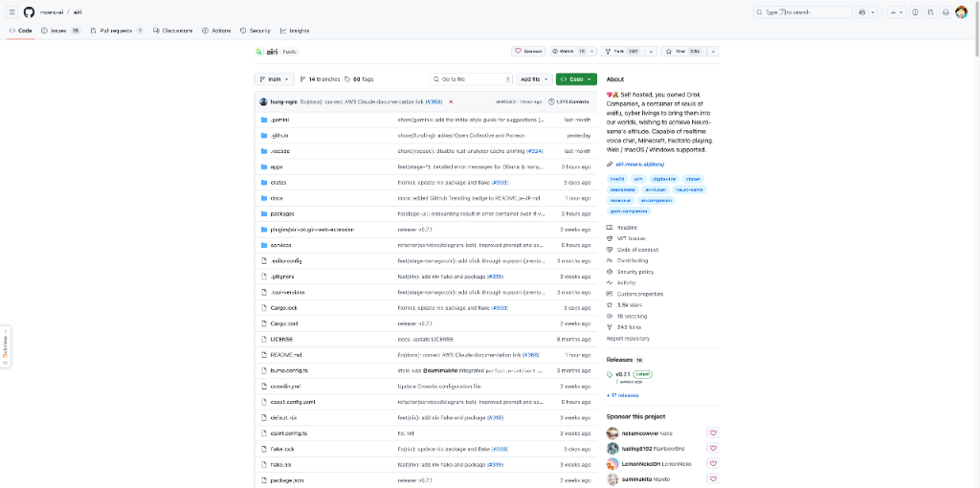
Task: Open the Insights tab
Action: click(x=295, y=31)
